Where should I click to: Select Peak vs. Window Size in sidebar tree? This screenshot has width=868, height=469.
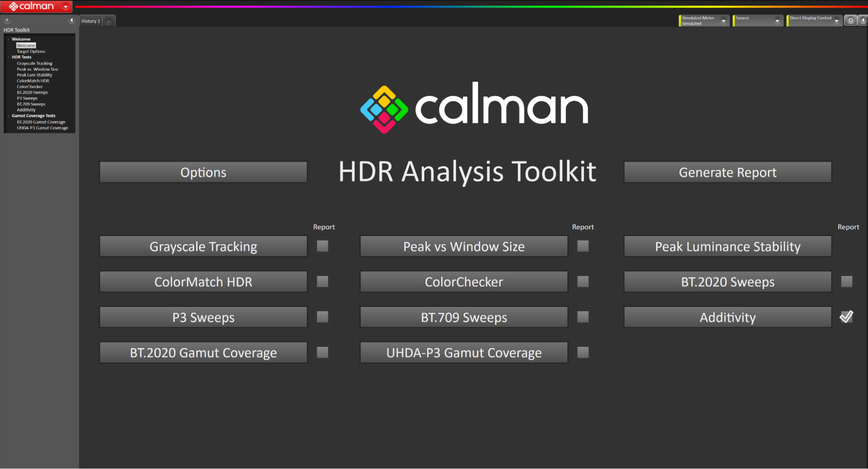pos(37,69)
